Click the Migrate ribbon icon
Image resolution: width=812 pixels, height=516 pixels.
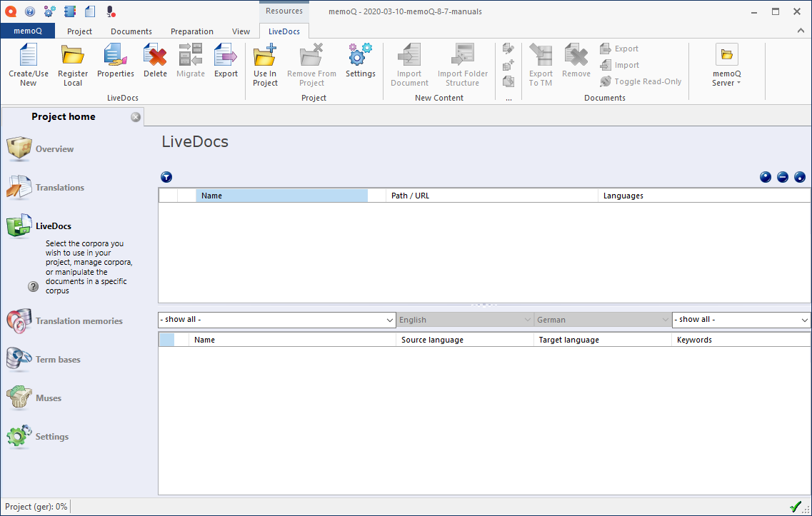pyautogui.click(x=191, y=61)
